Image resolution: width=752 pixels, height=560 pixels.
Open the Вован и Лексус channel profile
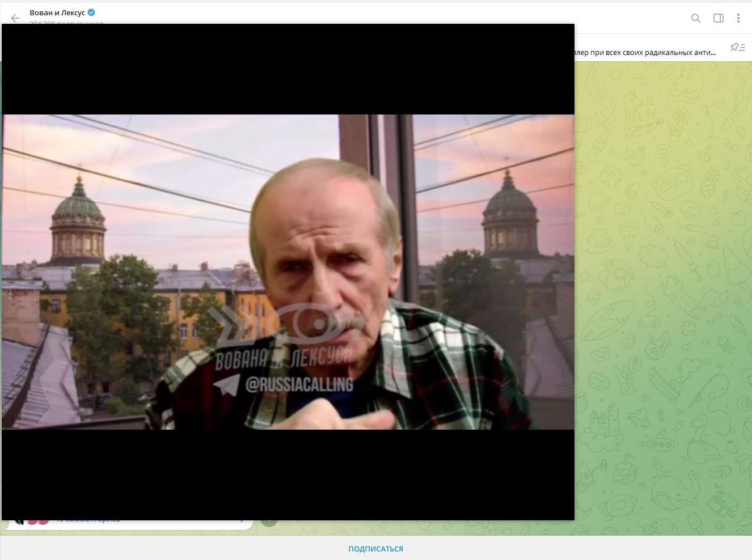click(x=57, y=12)
